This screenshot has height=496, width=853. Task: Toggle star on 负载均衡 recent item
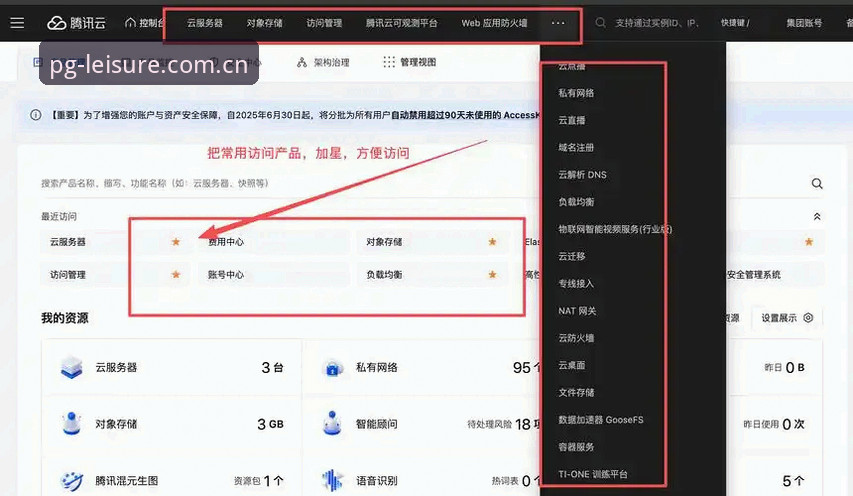492,275
